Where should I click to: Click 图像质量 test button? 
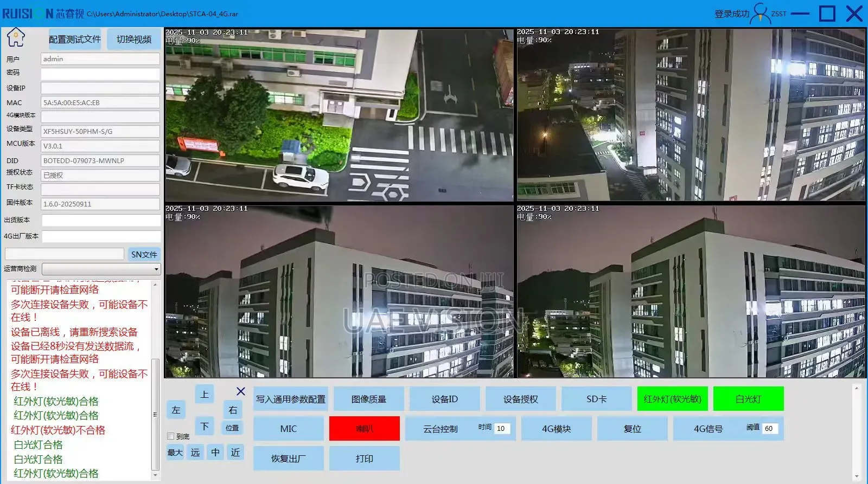[369, 399]
